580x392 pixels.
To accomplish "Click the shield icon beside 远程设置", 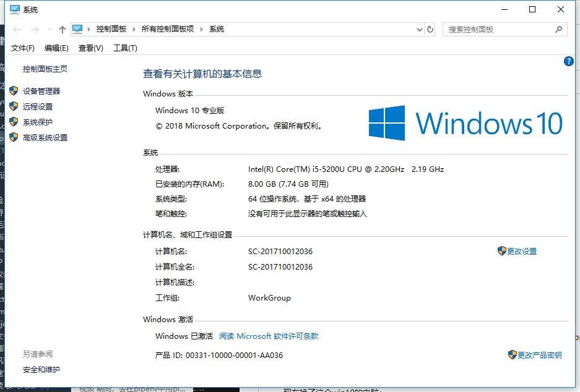I will click(14, 106).
